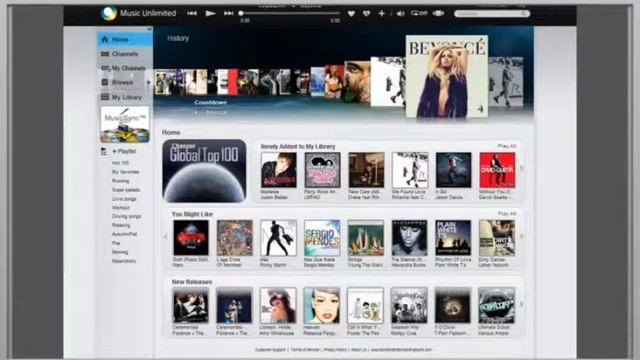The width and height of the screenshot is (640, 360).
Task: Play All in You Might Like
Action: click(507, 214)
